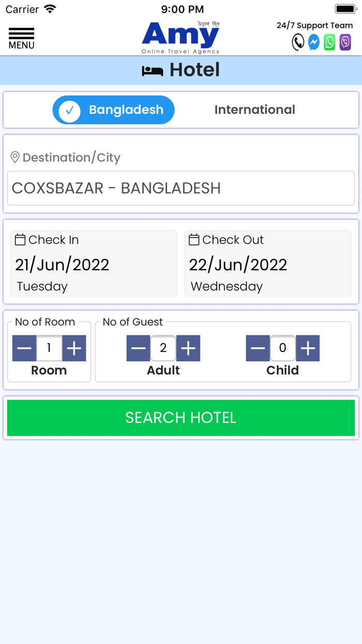Screen dimensions: 362x644
Task: Tap the 24/7 Support Team label
Action: (314, 25)
